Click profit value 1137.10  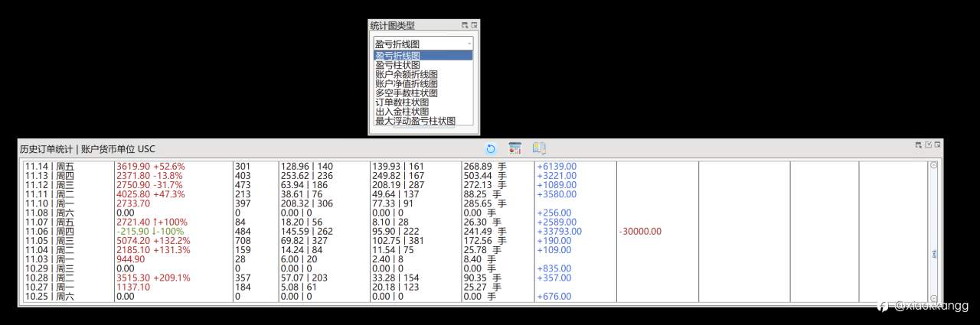pyautogui.click(x=133, y=287)
